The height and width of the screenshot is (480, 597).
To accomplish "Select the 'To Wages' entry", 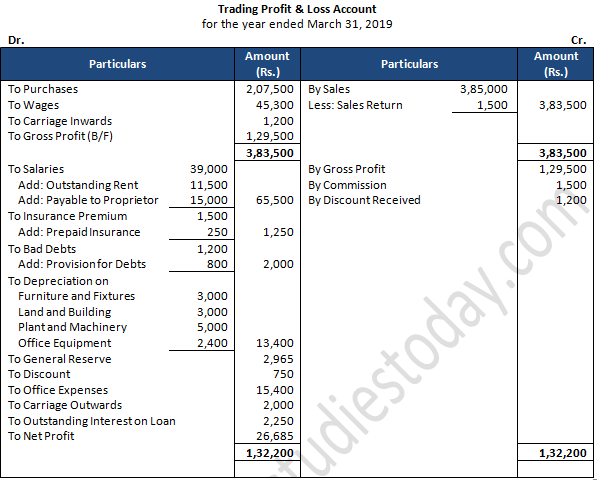I will tap(34, 105).
